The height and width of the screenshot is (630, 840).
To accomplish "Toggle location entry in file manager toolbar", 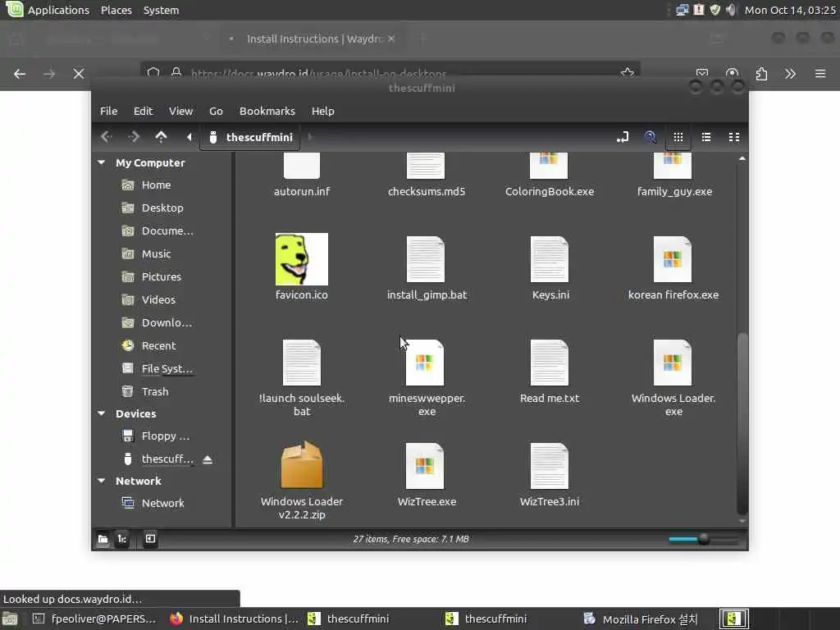I will (x=623, y=137).
